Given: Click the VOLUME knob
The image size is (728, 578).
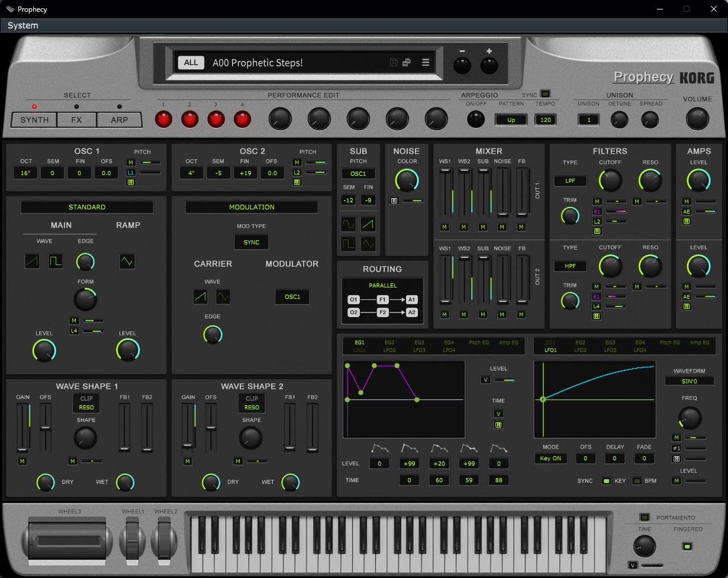Looking at the screenshot, I should click(x=697, y=119).
